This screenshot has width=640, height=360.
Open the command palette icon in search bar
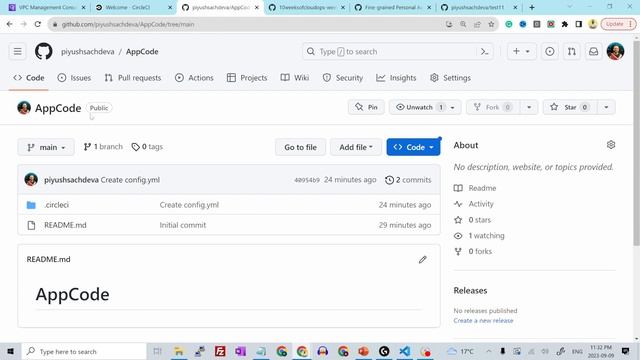(484, 51)
